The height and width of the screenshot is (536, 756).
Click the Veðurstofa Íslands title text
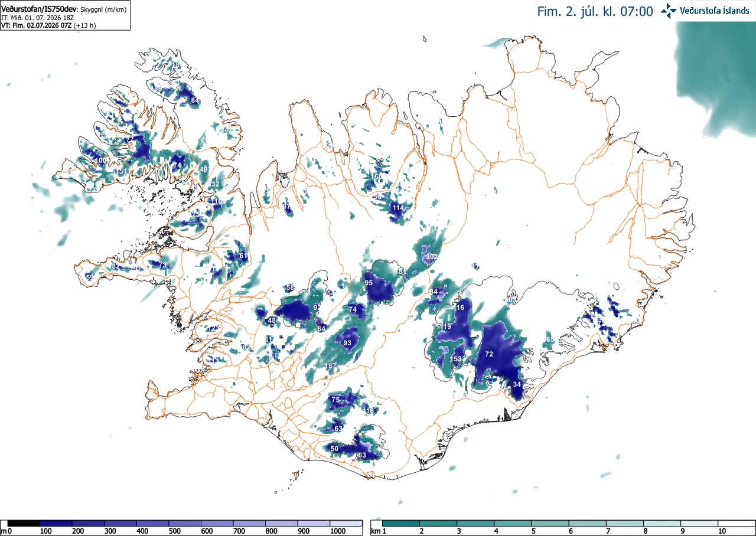click(x=715, y=11)
